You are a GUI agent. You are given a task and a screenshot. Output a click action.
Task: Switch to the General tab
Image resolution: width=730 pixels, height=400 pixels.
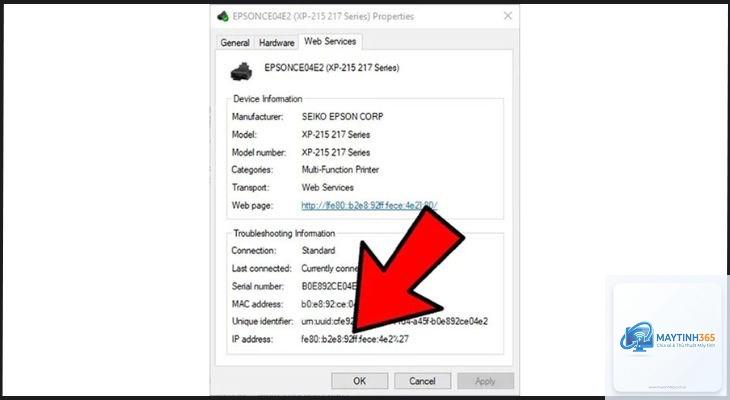tap(235, 42)
